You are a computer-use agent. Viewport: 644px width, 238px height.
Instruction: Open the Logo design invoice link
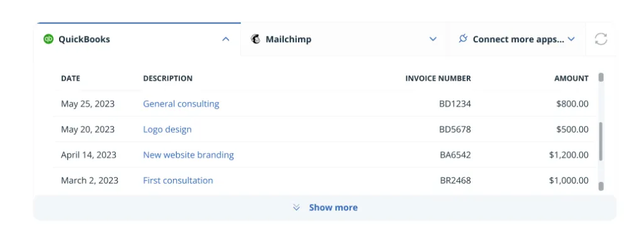tap(167, 130)
